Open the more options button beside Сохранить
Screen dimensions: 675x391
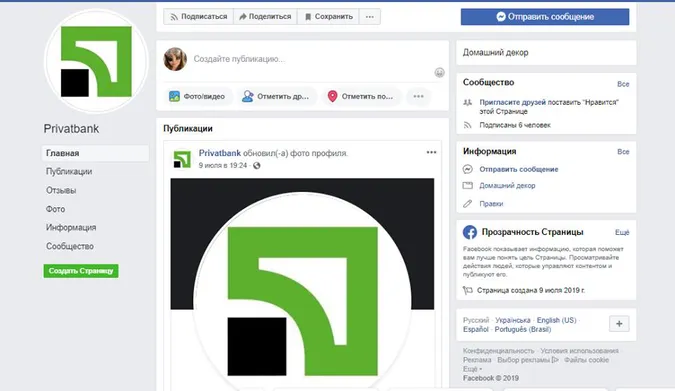click(x=370, y=17)
